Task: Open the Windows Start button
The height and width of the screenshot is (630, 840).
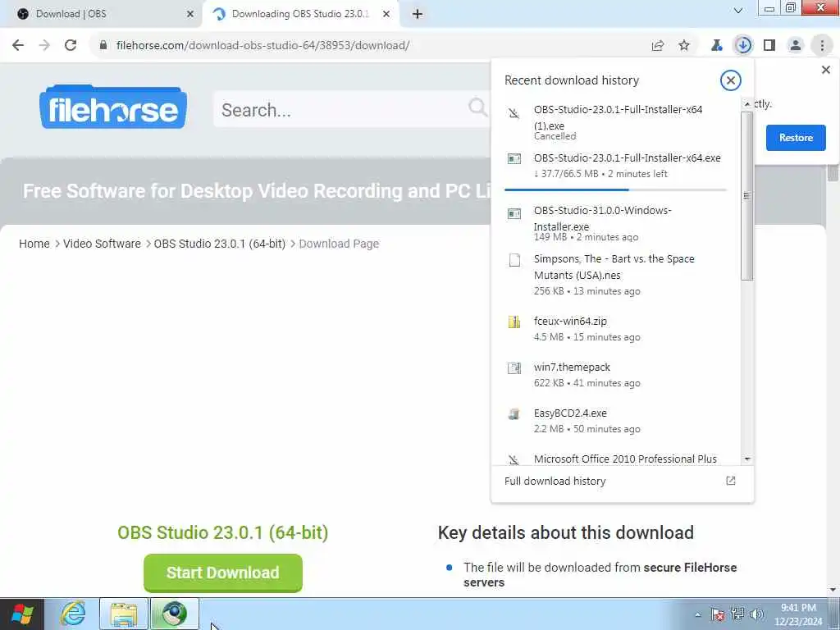Action: click(22, 614)
